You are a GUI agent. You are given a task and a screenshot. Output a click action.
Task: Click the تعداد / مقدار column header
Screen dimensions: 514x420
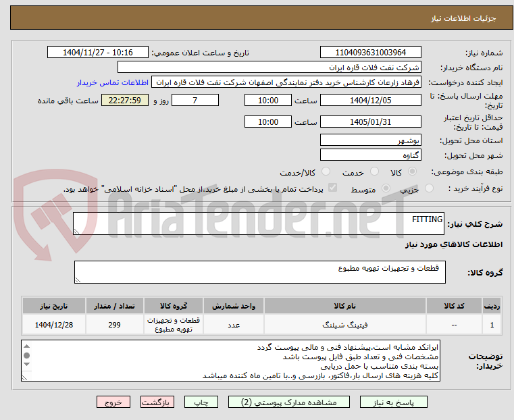coord(114,306)
